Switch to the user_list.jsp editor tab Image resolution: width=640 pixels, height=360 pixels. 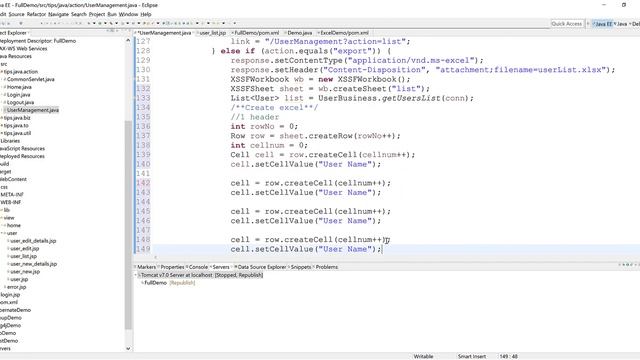(x=212, y=33)
